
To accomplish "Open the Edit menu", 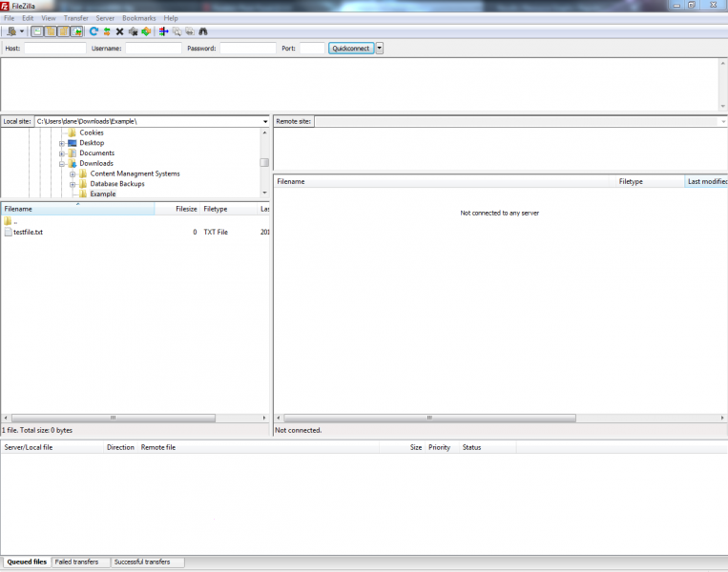I will [x=28, y=18].
